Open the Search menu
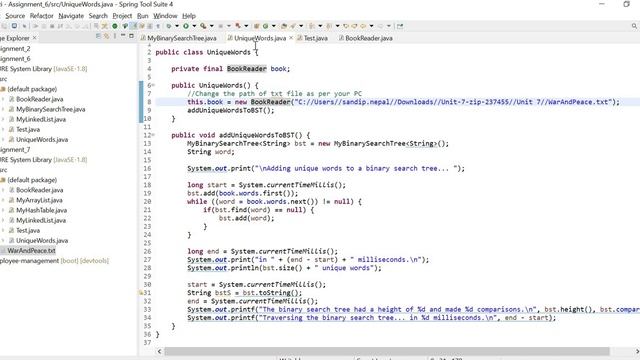Screen dimensions: 640x360 click(98, 16)
